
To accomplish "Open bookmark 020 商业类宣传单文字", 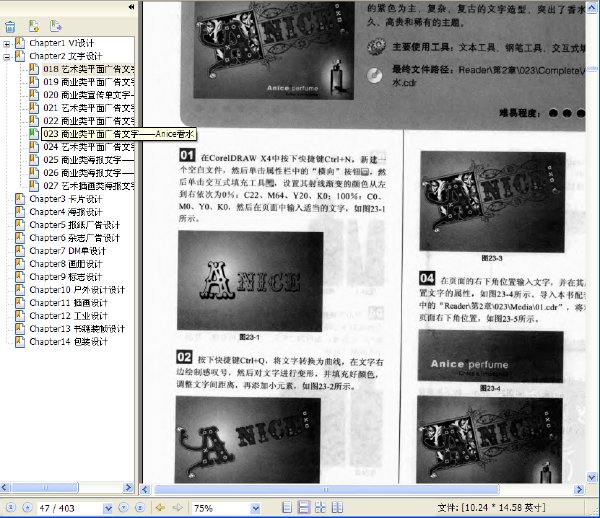I will pos(88,95).
